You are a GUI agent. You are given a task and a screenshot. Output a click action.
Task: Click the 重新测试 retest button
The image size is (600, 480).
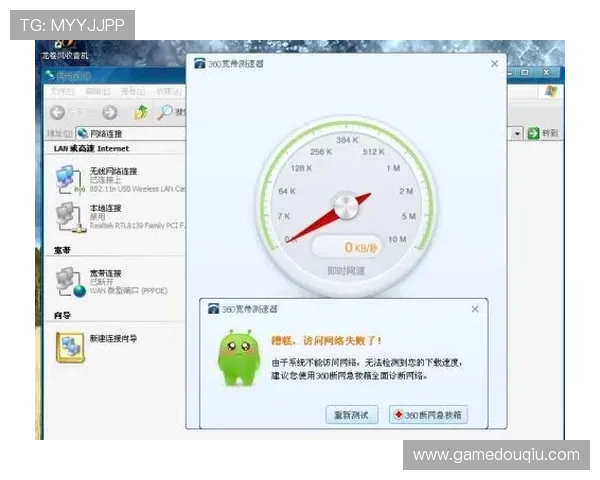[x=352, y=415]
